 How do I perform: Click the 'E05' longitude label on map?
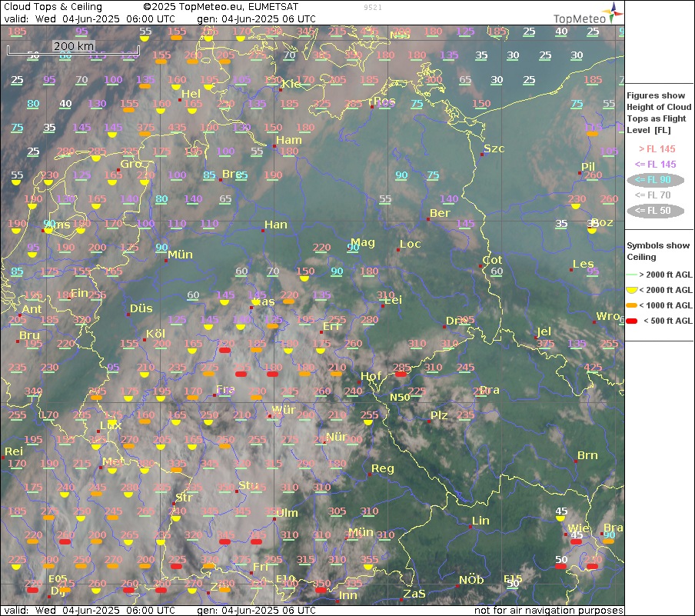coord(58,579)
